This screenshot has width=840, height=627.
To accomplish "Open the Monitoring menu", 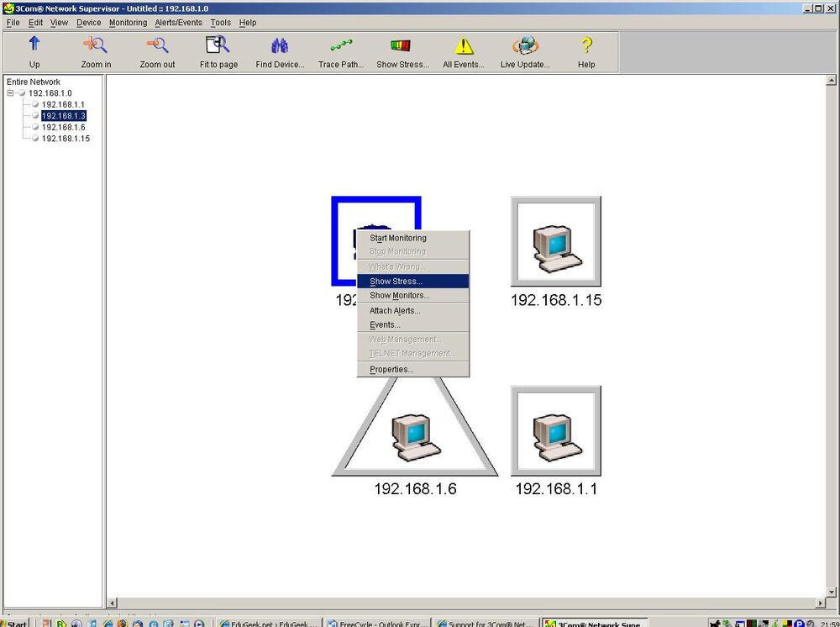I will 128,23.
